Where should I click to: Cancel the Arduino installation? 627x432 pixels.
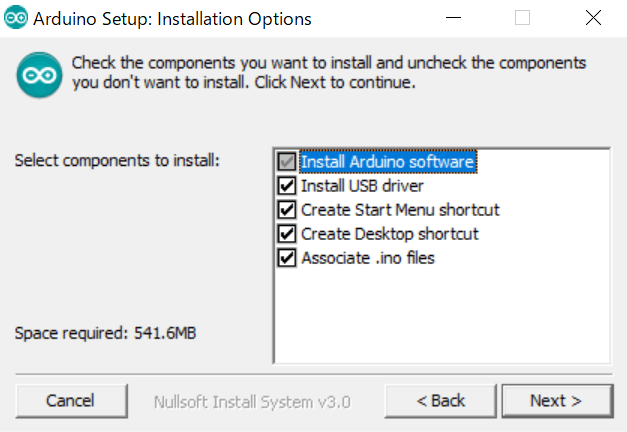[x=70, y=401]
